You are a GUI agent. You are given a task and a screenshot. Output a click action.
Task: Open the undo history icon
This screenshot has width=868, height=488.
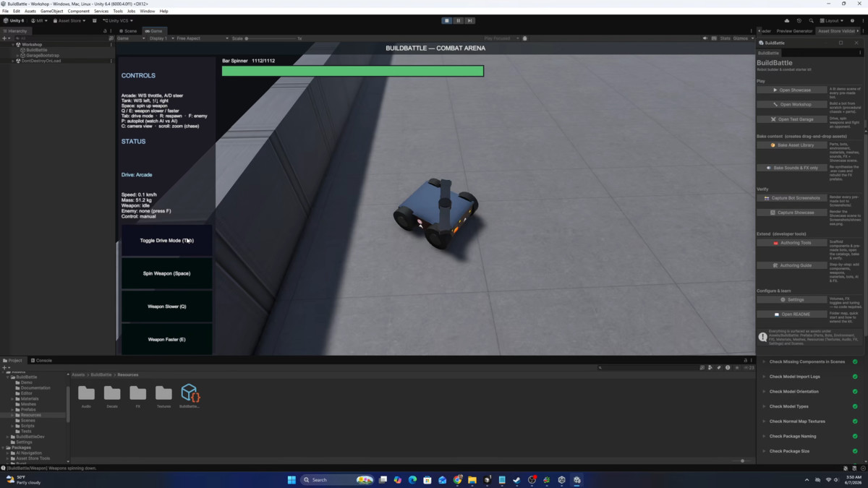799,21
